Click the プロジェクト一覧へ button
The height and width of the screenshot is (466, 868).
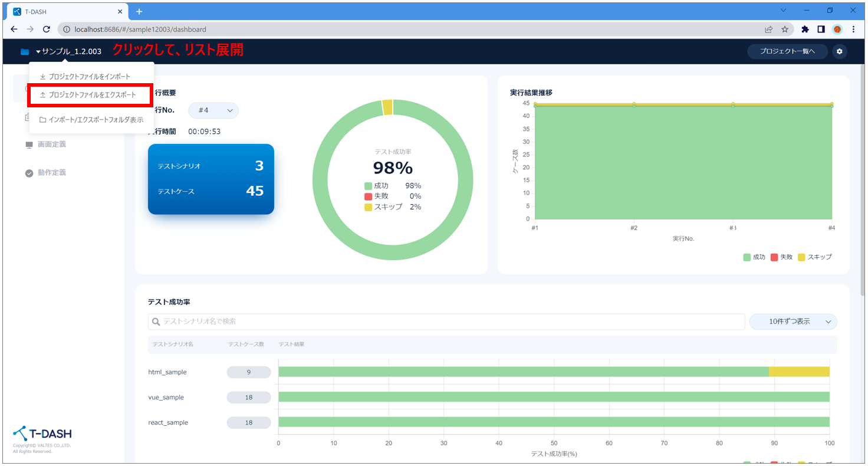tap(787, 52)
